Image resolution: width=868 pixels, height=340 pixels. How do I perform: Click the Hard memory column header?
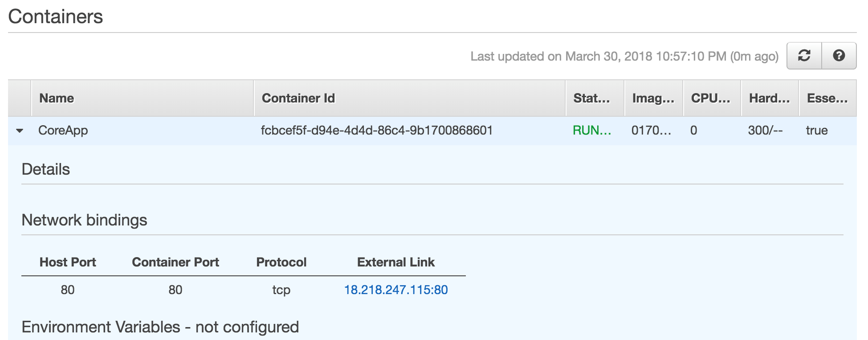point(769,98)
